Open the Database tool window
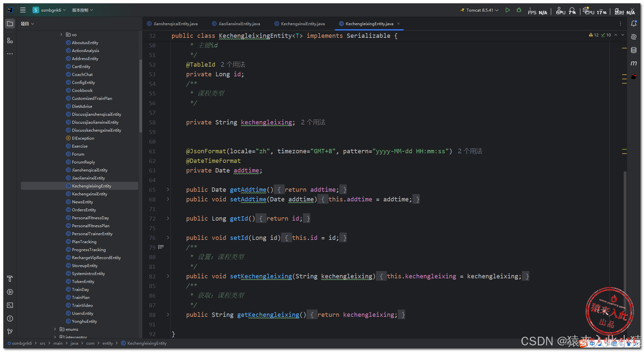This screenshot has height=352, width=644. click(x=634, y=50)
